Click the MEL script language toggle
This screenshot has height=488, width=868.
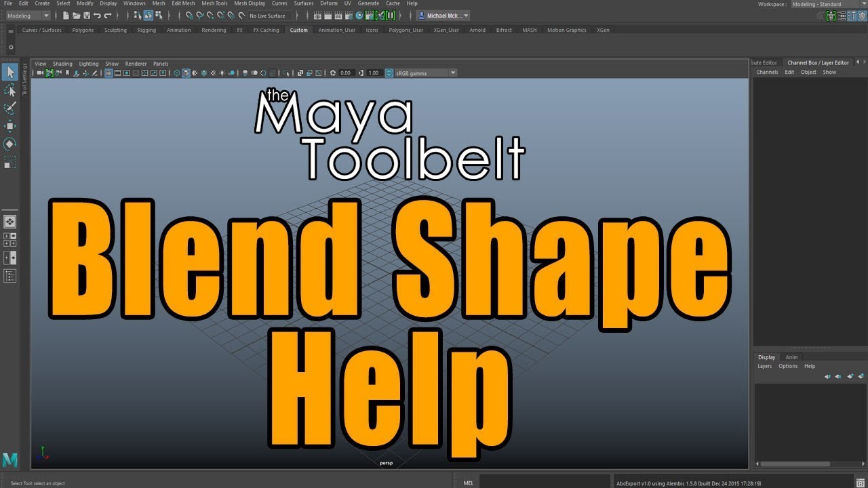(x=469, y=483)
